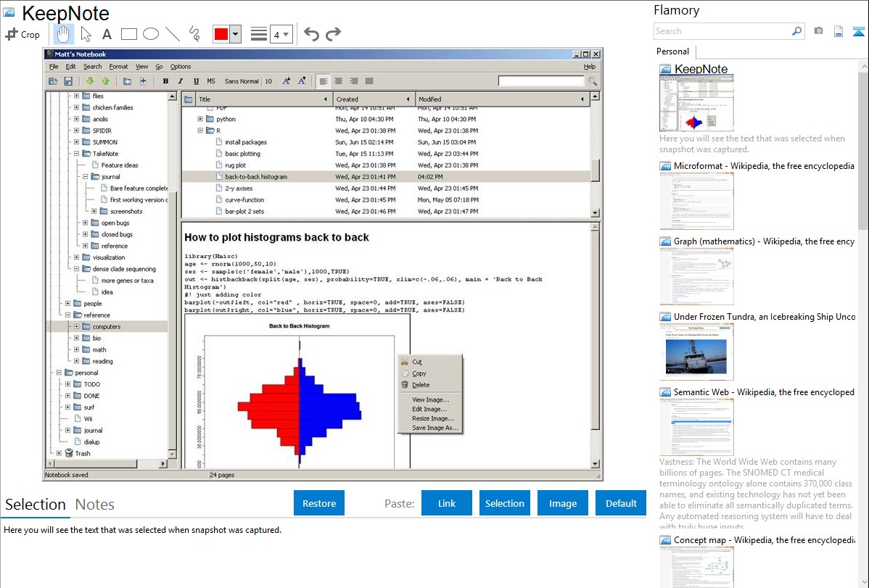The width and height of the screenshot is (869, 588).
Task: Redo the annotation
Action: click(x=333, y=34)
